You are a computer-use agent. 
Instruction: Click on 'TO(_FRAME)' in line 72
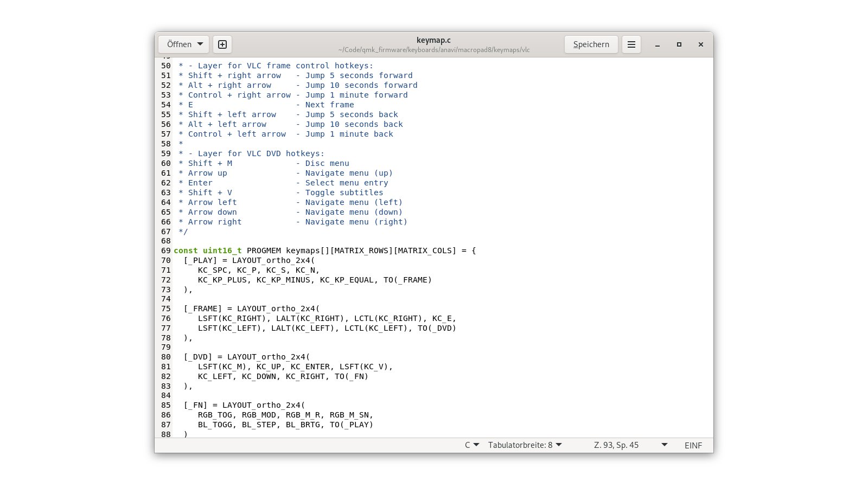tap(408, 280)
